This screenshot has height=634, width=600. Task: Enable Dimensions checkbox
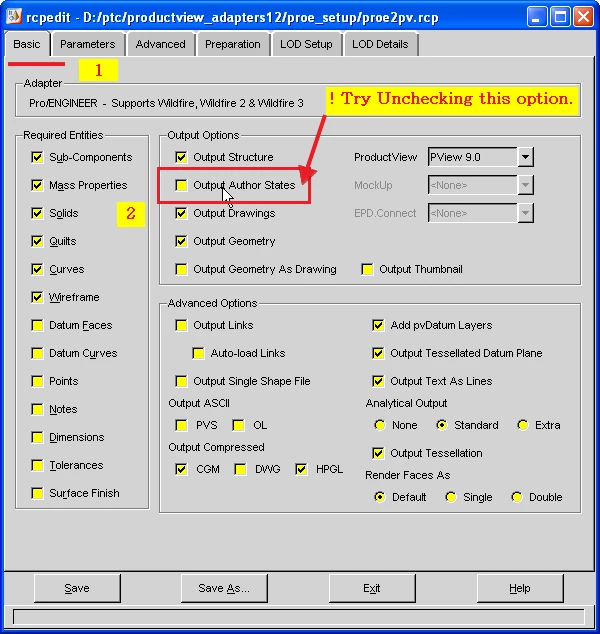(x=37, y=437)
